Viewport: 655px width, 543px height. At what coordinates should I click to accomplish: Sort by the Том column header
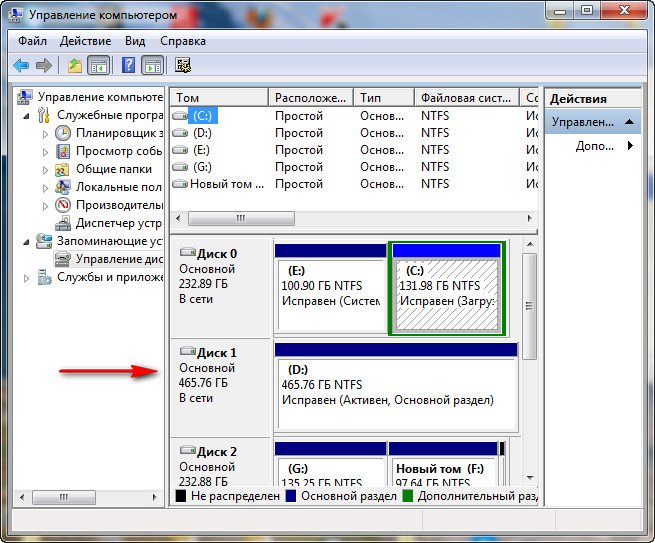tap(219, 98)
